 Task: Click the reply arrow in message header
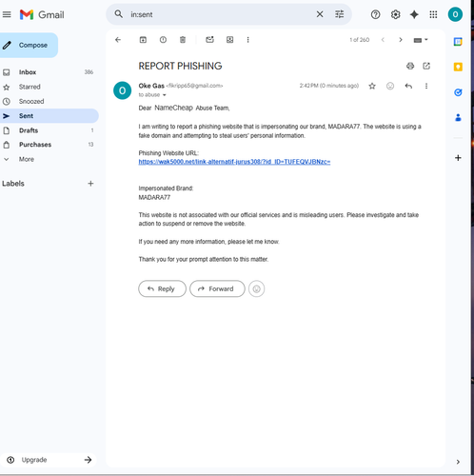coord(408,86)
